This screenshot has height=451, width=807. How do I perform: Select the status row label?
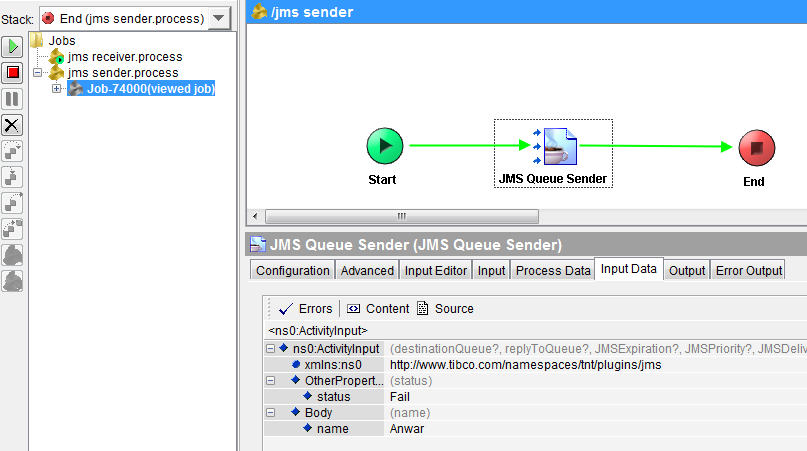[334, 397]
